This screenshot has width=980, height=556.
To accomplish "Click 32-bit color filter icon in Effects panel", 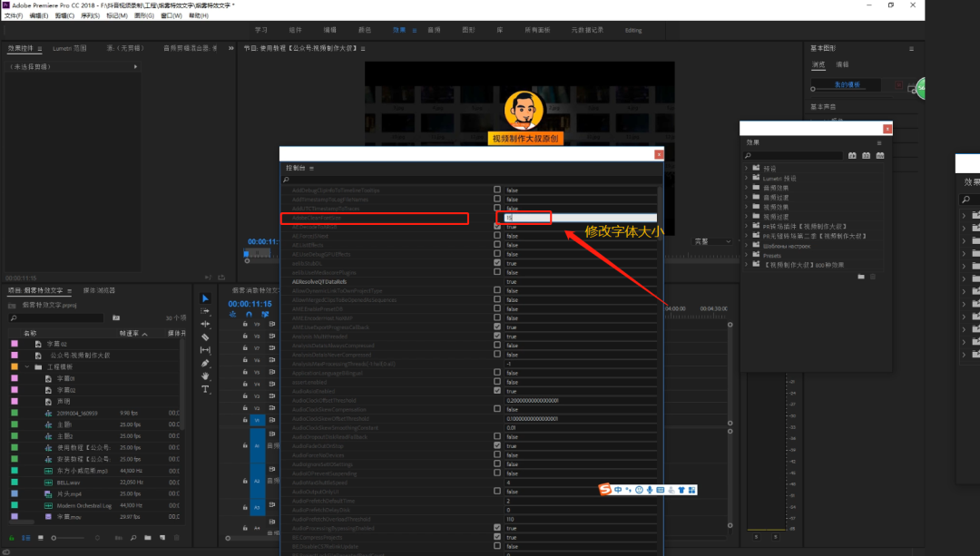I will click(867, 156).
